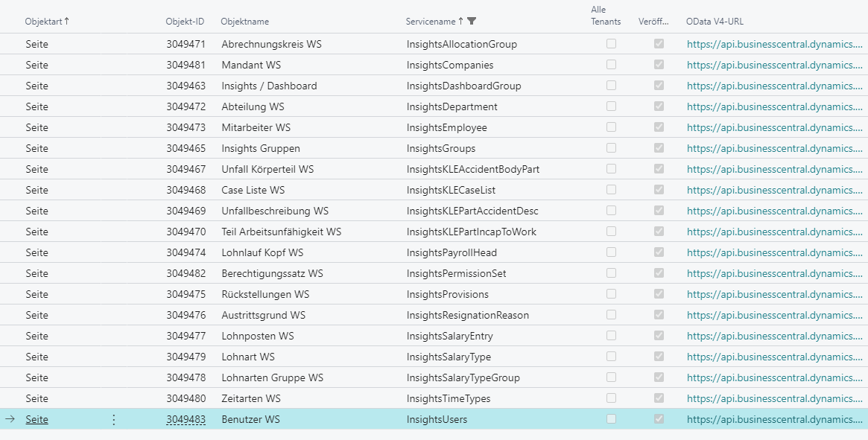Image resolution: width=868 pixels, height=440 pixels.
Task: Open the Objekt-ID column header options
Action: (x=185, y=22)
